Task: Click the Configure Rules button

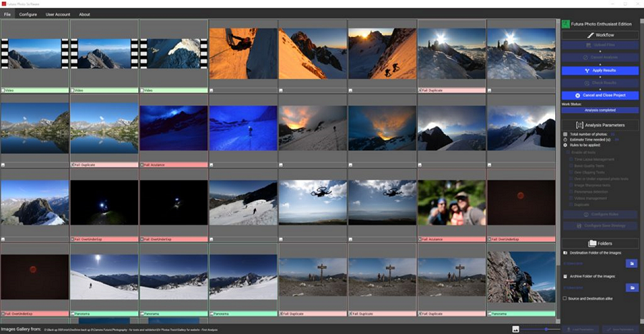Action: (x=600, y=214)
